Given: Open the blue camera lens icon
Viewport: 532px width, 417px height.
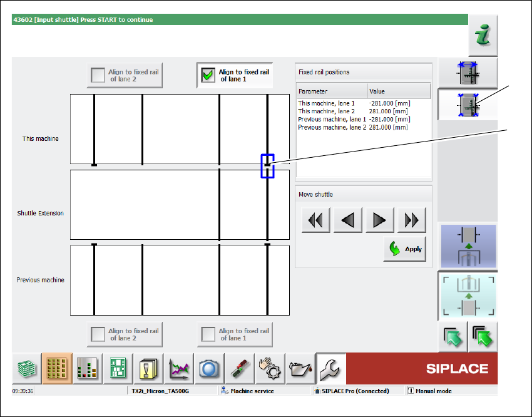Looking at the screenshot, I should click(x=209, y=369).
